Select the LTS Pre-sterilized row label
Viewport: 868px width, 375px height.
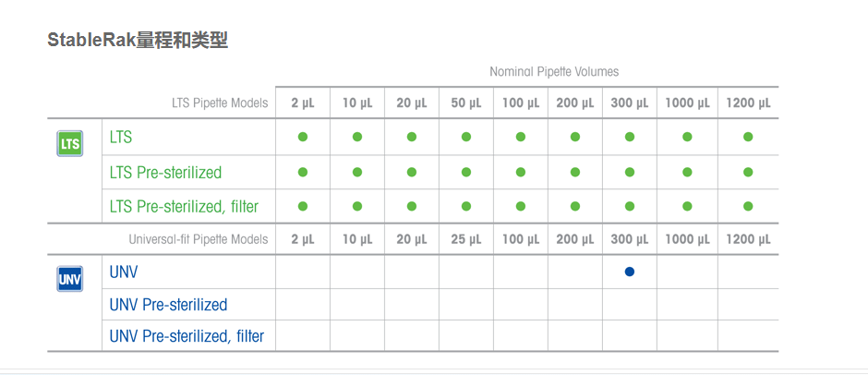165,172
